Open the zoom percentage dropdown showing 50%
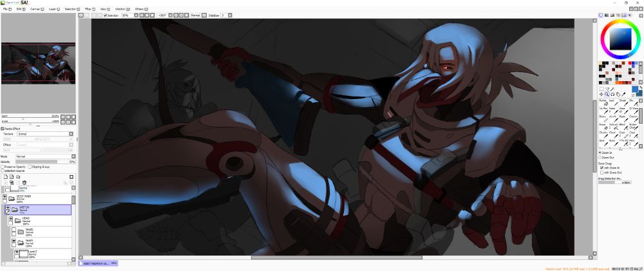Image resolution: width=644 pixels, height=271 pixels. click(135, 15)
